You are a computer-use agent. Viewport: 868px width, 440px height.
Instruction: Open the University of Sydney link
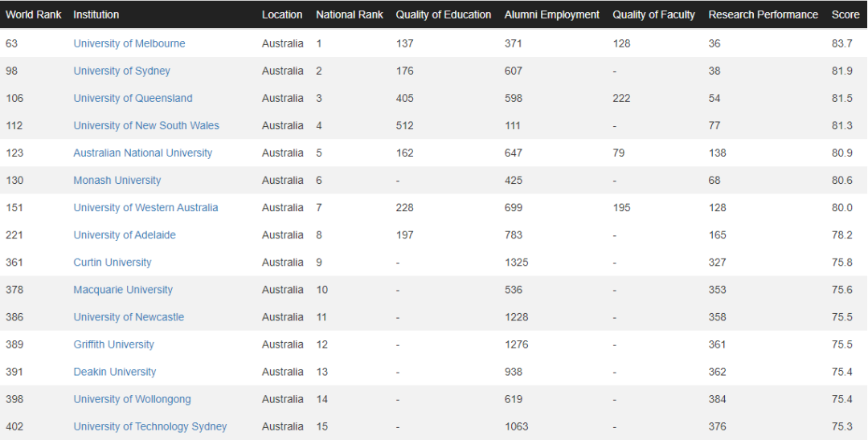pos(121,71)
